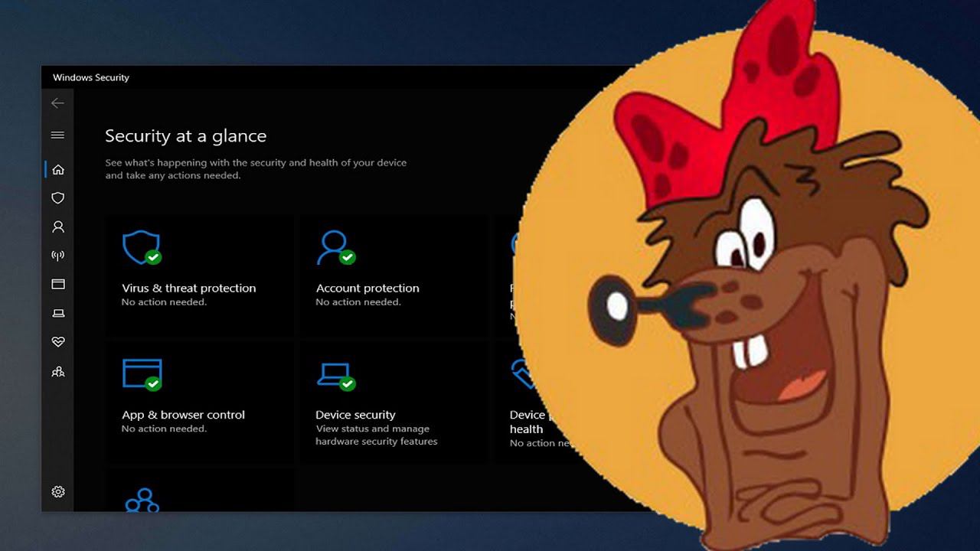
Task: Open Settings with the sidebar gear icon
Action: (58, 492)
